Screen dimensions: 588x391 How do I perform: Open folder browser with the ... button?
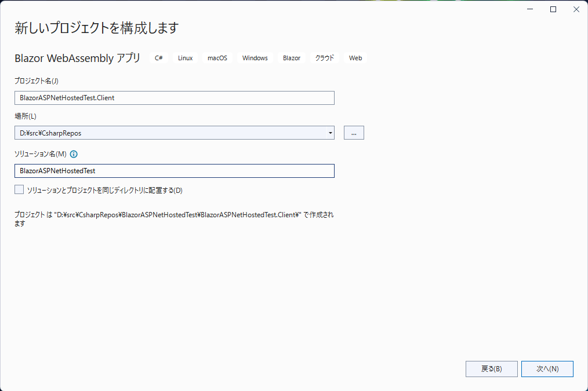point(354,133)
